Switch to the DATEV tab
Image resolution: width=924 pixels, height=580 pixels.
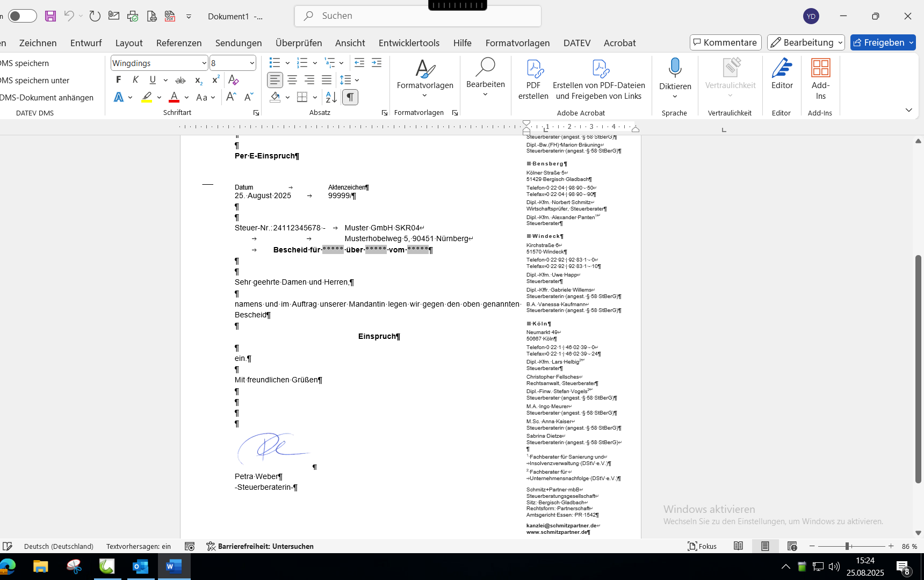577,43
